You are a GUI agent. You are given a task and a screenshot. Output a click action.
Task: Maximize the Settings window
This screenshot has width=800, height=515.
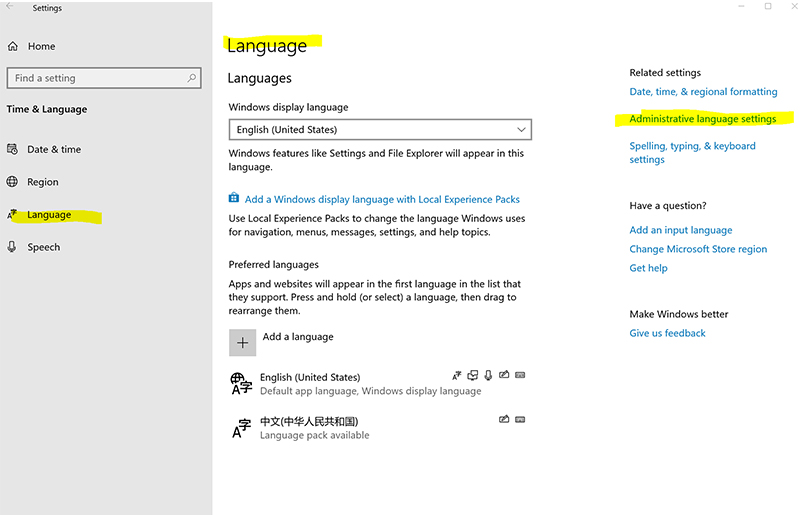pos(768,6)
